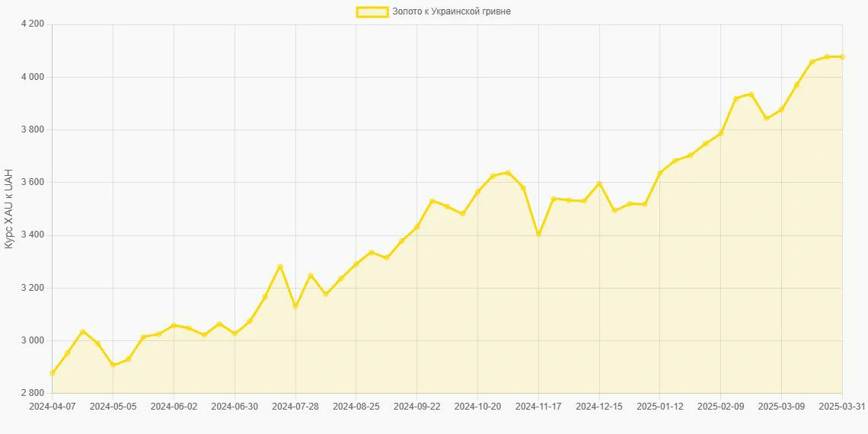Image resolution: width=868 pixels, height=434 pixels.
Task: Select the data point at 2024-05-05
Action: point(113,365)
